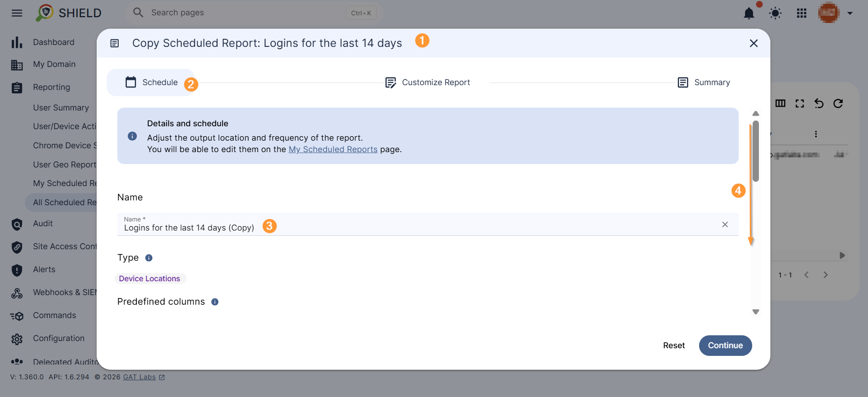Toggle fullscreen in the background table toolbar
This screenshot has height=397, width=868.
click(x=800, y=103)
